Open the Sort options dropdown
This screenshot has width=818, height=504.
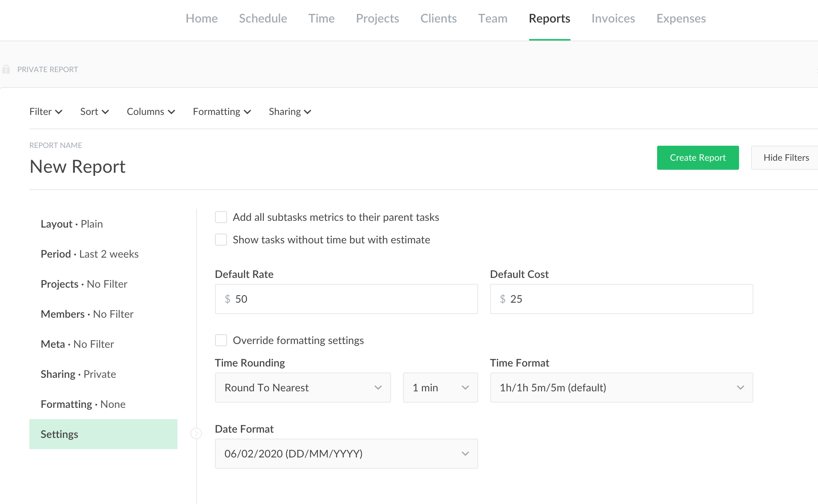95,112
